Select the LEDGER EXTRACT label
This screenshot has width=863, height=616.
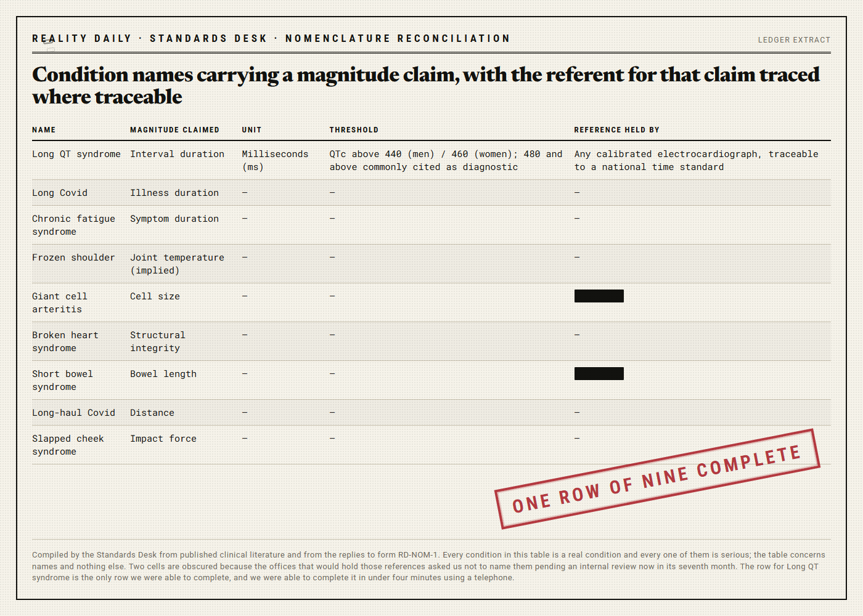(794, 40)
